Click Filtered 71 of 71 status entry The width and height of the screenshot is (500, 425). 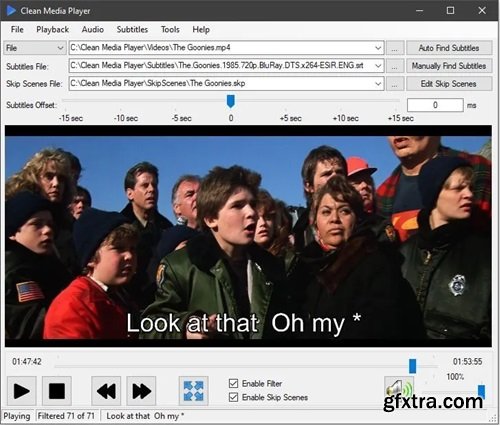tap(66, 416)
